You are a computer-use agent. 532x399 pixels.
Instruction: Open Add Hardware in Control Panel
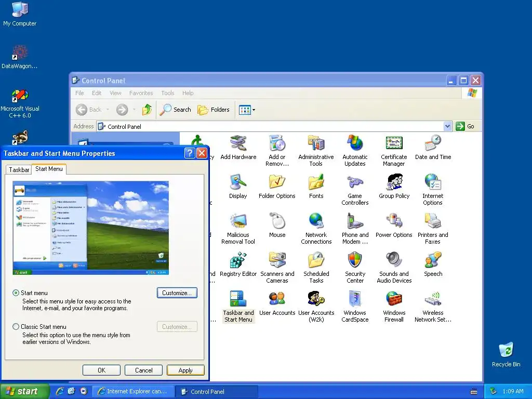point(238,147)
